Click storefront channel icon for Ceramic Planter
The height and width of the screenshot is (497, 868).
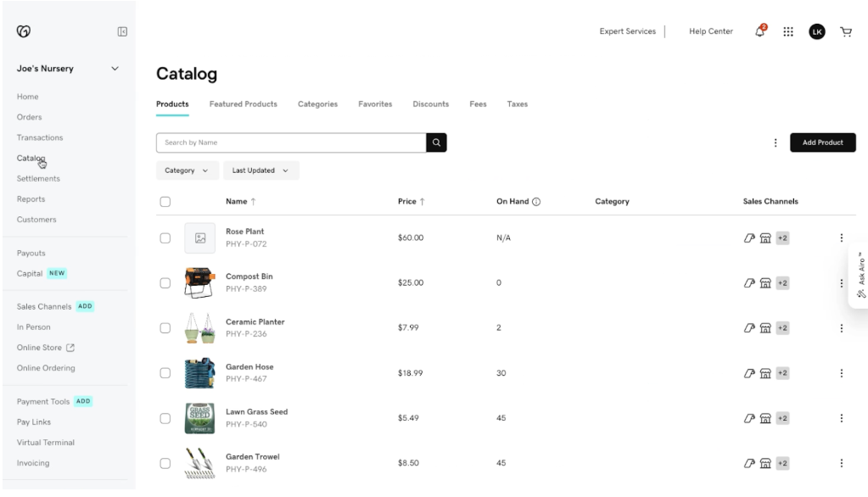point(765,328)
